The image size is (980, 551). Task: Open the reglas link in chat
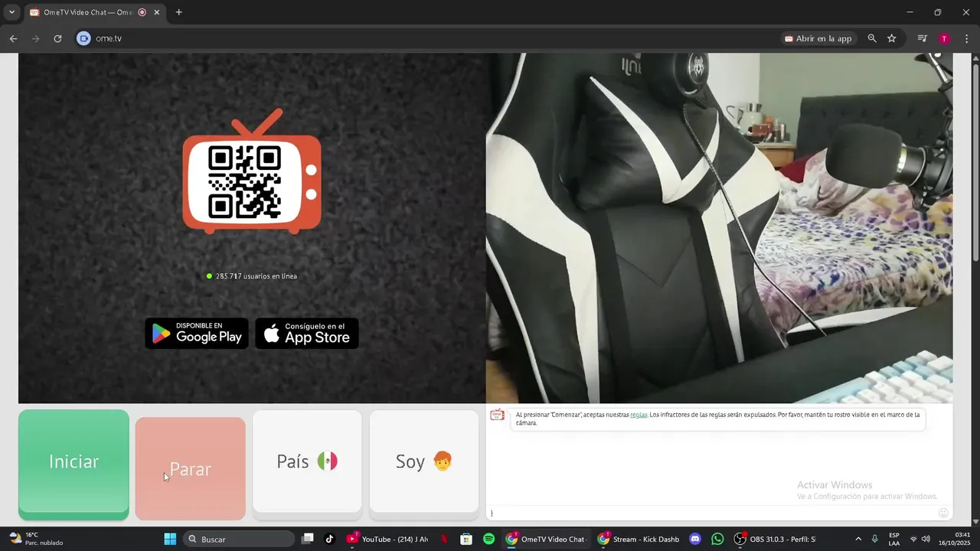point(639,415)
